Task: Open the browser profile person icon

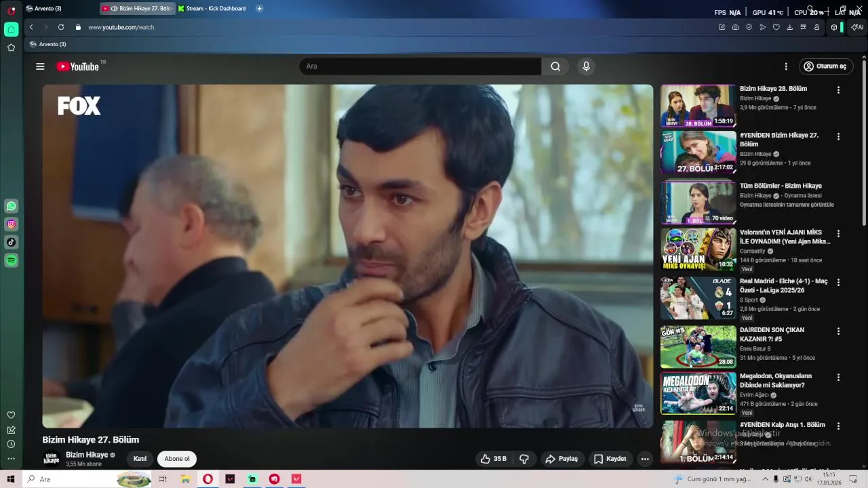Action: (817, 27)
